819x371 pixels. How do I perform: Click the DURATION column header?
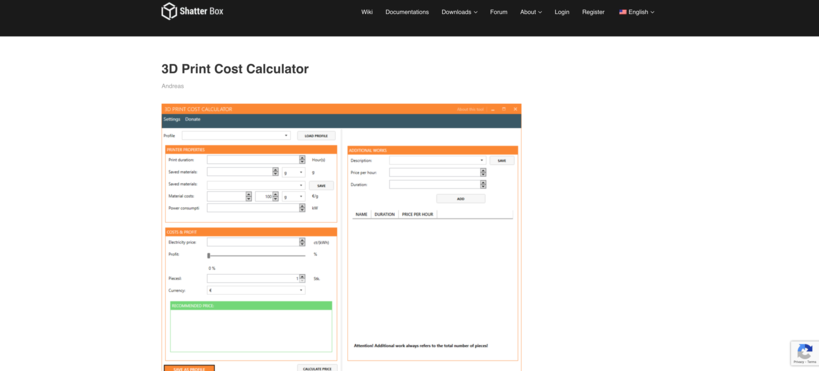coord(384,214)
